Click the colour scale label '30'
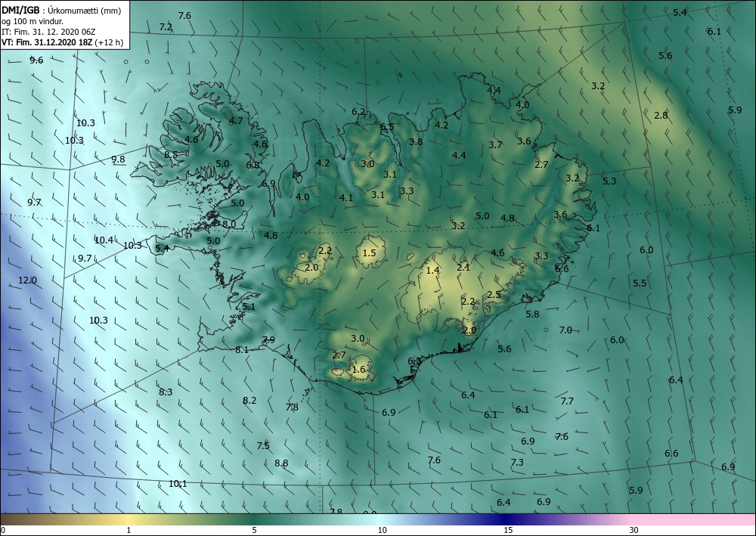756x536 pixels. coord(634,530)
